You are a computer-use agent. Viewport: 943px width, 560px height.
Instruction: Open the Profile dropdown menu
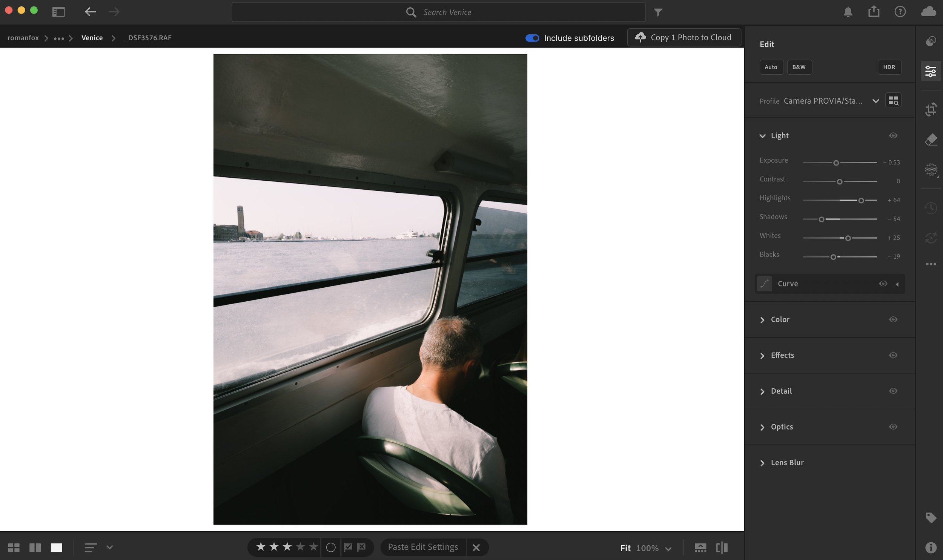click(x=875, y=101)
